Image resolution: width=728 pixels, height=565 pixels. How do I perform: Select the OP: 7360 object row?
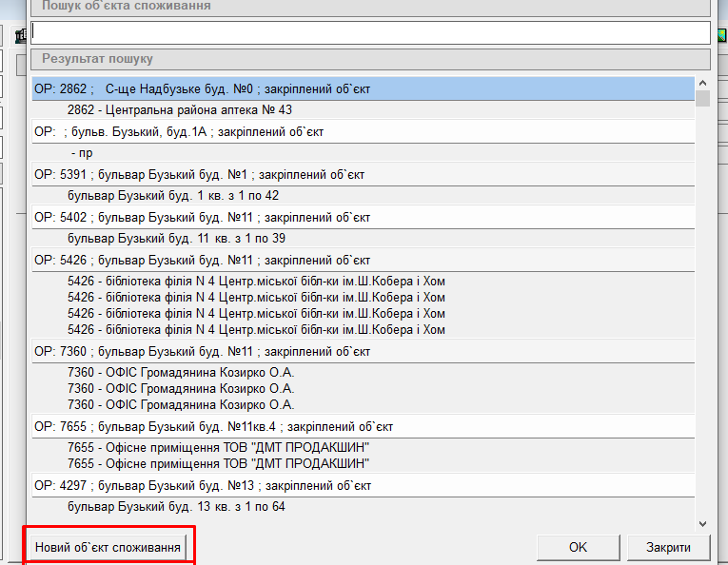click(x=202, y=351)
